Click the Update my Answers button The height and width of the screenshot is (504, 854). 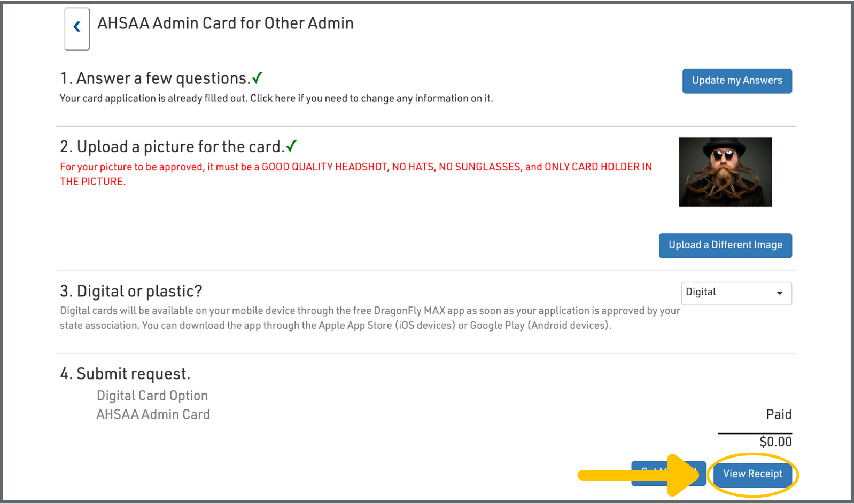point(736,81)
